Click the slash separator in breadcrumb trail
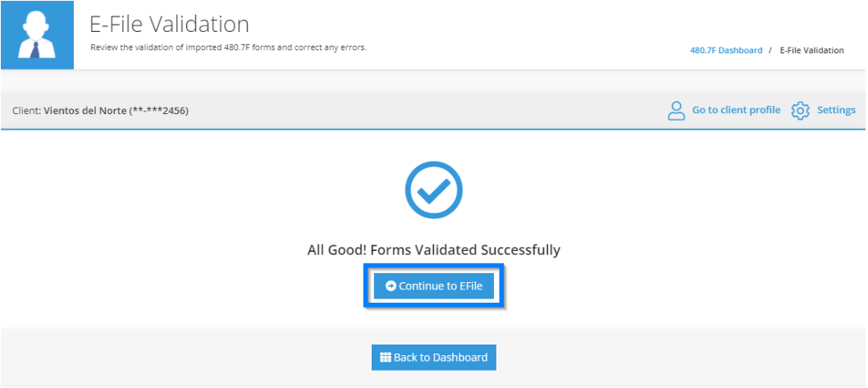Viewport: 868px width, 388px height. coord(770,50)
